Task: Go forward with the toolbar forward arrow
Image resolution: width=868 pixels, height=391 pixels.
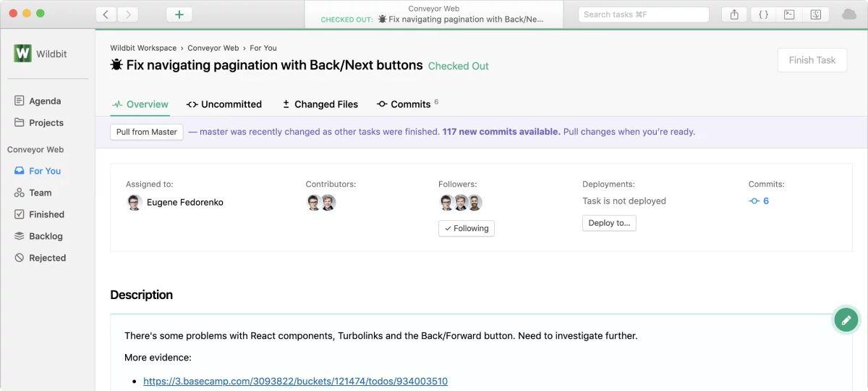Action: (128, 14)
